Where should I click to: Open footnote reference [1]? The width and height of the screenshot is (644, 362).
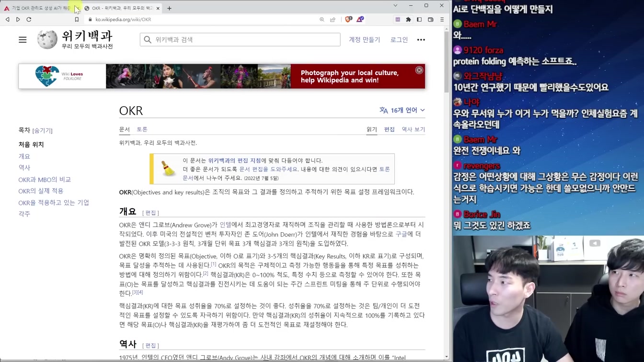coord(214,264)
